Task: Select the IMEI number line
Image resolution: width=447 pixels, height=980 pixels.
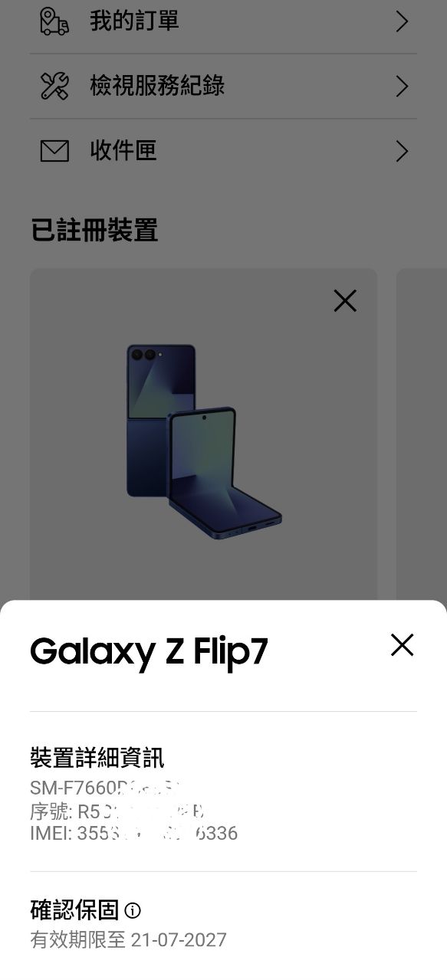Action: tap(134, 833)
